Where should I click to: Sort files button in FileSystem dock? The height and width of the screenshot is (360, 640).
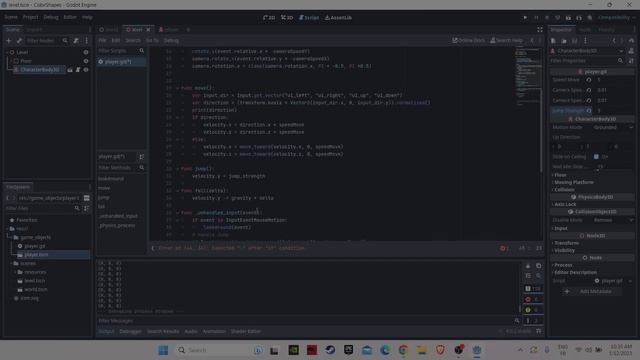(87, 208)
